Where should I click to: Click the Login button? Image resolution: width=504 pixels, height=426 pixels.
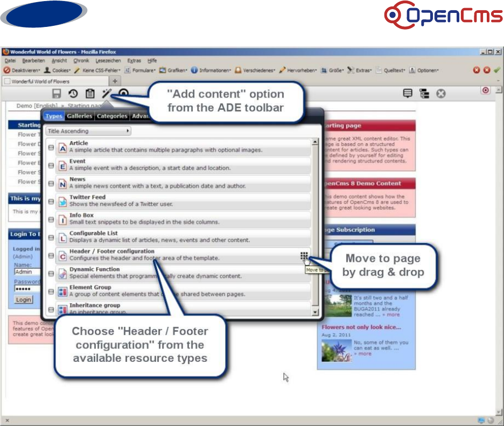point(24,299)
